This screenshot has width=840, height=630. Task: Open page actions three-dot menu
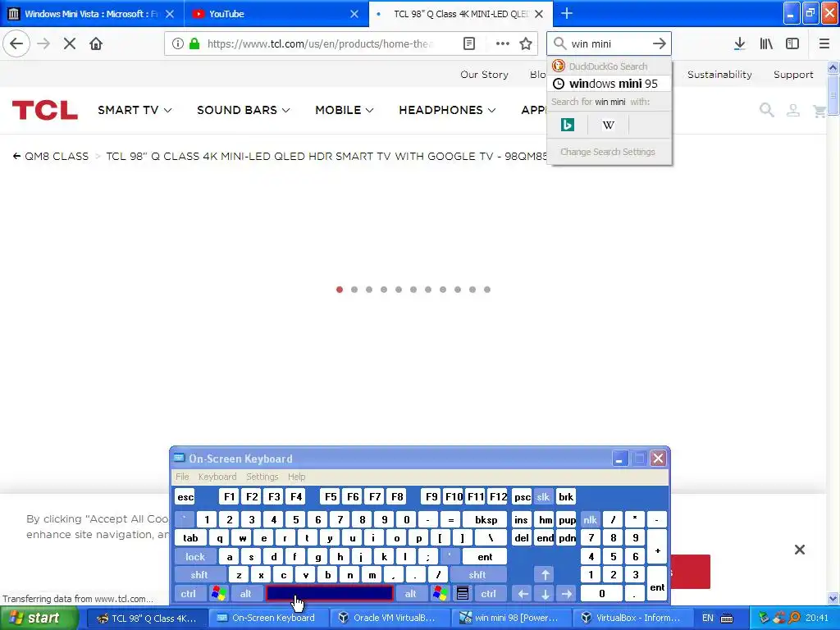[503, 44]
